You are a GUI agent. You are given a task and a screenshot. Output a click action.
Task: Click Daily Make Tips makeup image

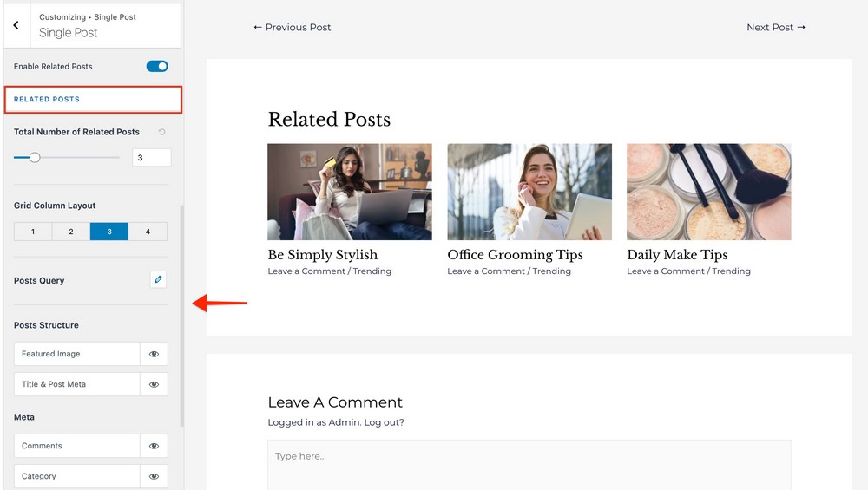click(x=708, y=192)
